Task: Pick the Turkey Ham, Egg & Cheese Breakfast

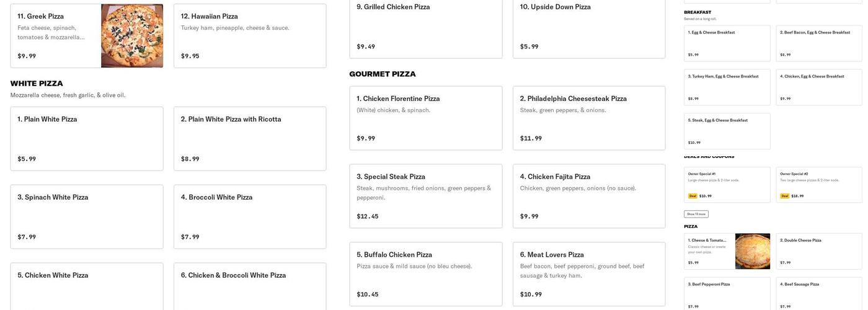Action: point(727,87)
